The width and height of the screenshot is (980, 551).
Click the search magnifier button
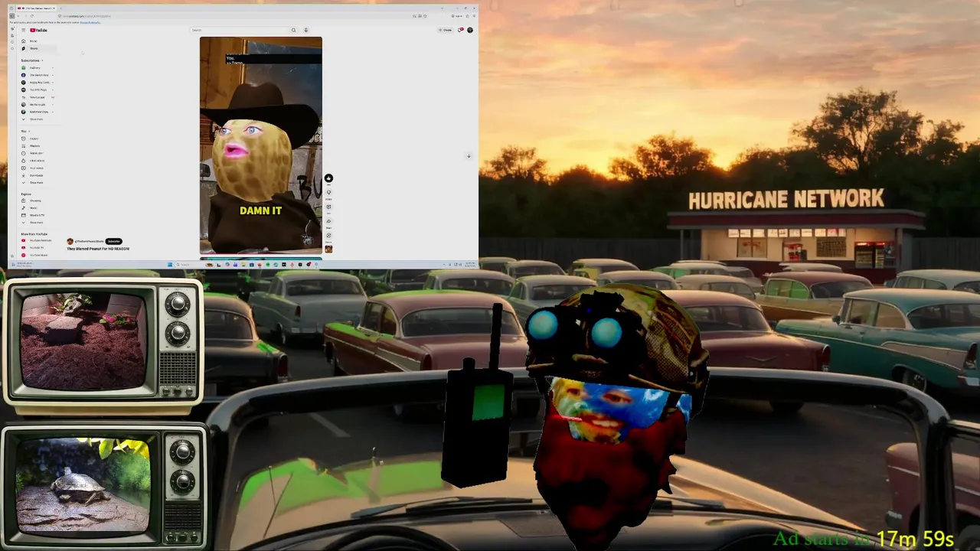(x=293, y=30)
